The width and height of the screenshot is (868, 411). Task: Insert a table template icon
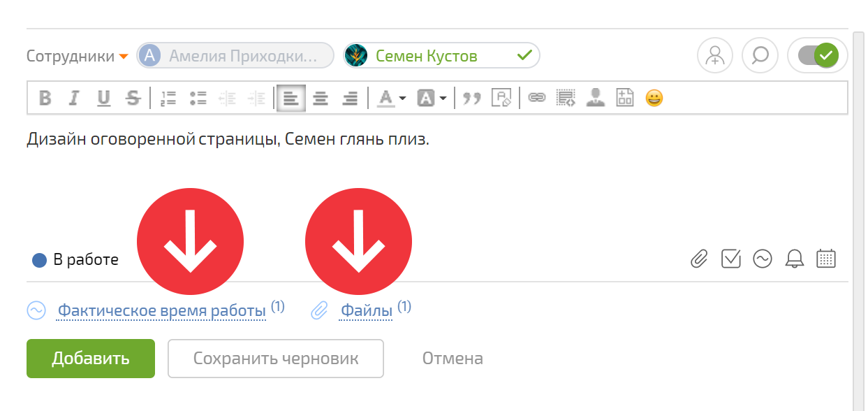[x=624, y=99]
